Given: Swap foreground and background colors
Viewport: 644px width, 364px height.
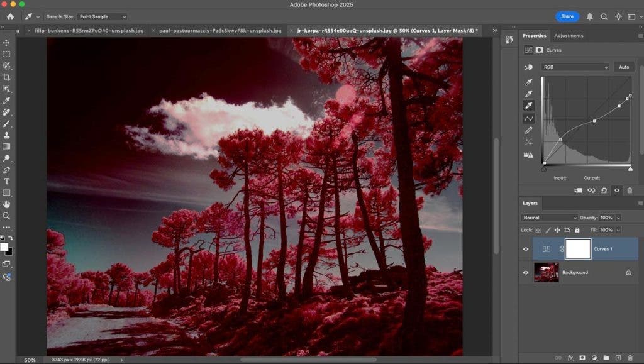Looking at the screenshot, I should click(11, 238).
